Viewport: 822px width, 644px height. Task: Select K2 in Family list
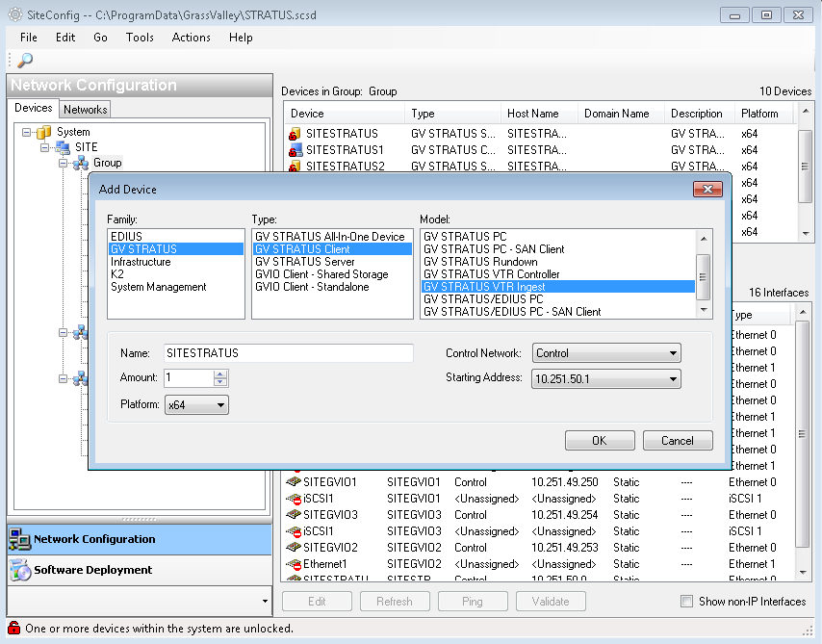coord(176,274)
